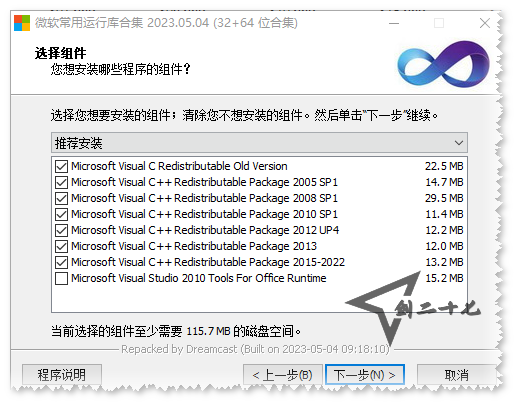Click the 您想安装哪些程序的组件 subtitle
This screenshot has width=520, height=408.
click(121, 69)
